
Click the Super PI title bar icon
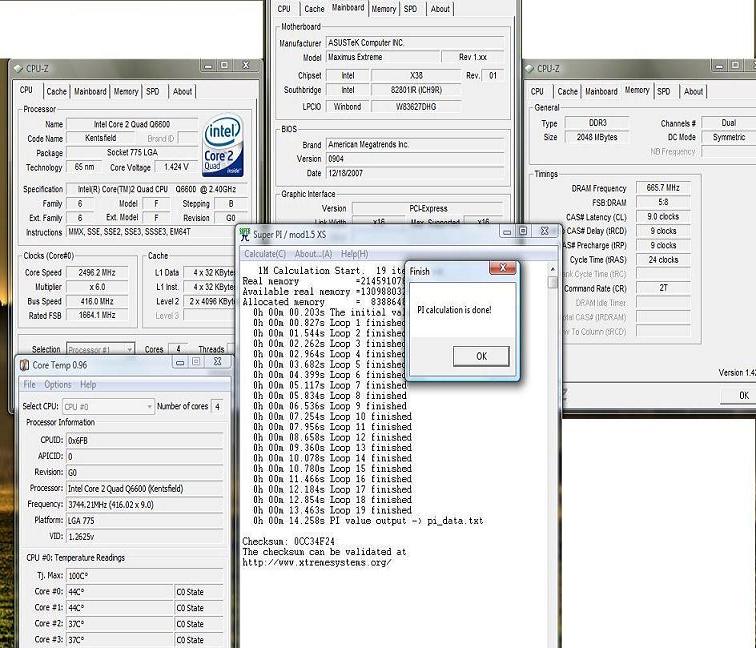point(245,234)
